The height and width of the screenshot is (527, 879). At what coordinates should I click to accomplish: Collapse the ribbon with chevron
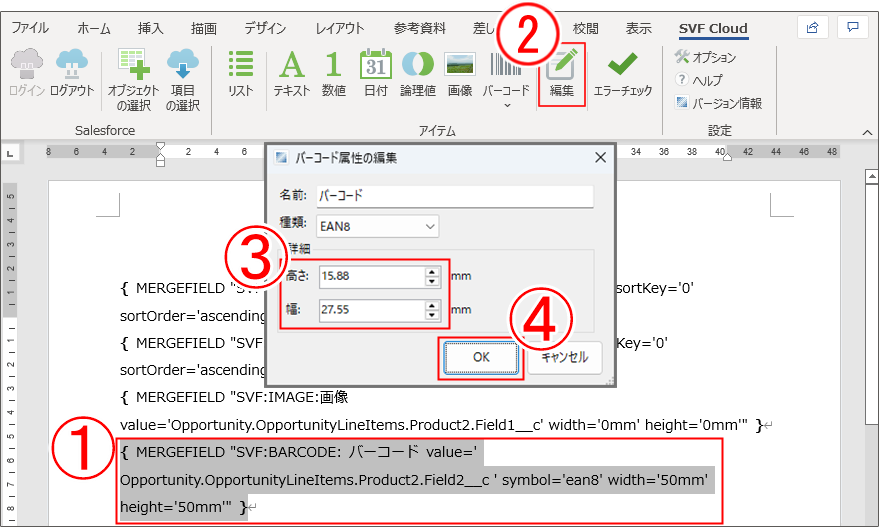coord(867,132)
